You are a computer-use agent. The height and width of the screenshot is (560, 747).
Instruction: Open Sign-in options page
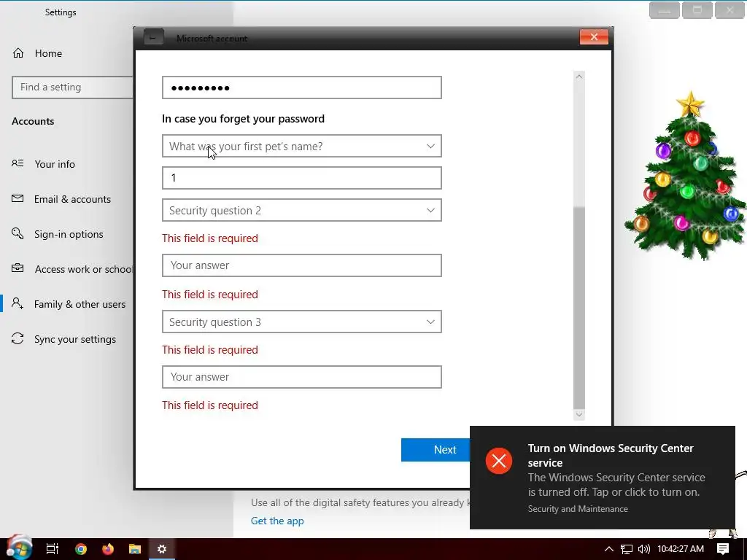tap(68, 234)
